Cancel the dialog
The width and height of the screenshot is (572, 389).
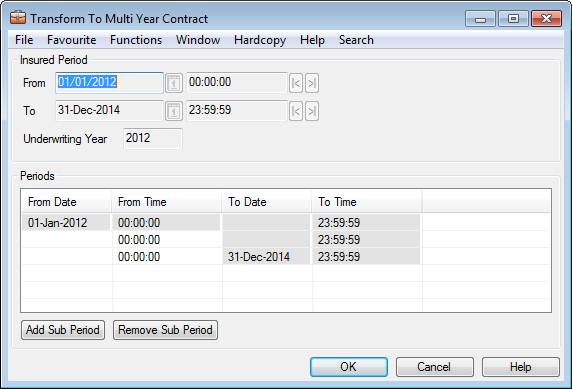434,367
